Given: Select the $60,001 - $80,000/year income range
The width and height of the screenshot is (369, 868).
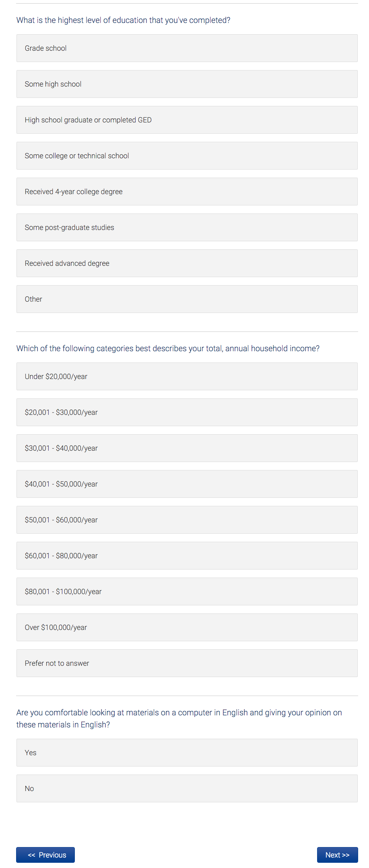Looking at the screenshot, I should (187, 556).
